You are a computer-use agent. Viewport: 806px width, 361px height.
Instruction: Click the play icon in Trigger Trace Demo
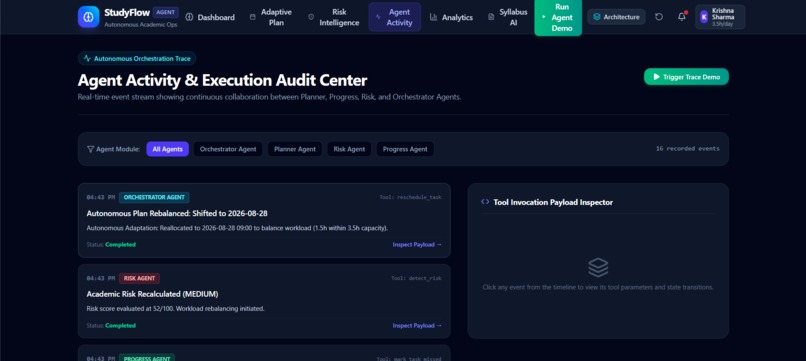point(656,77)
